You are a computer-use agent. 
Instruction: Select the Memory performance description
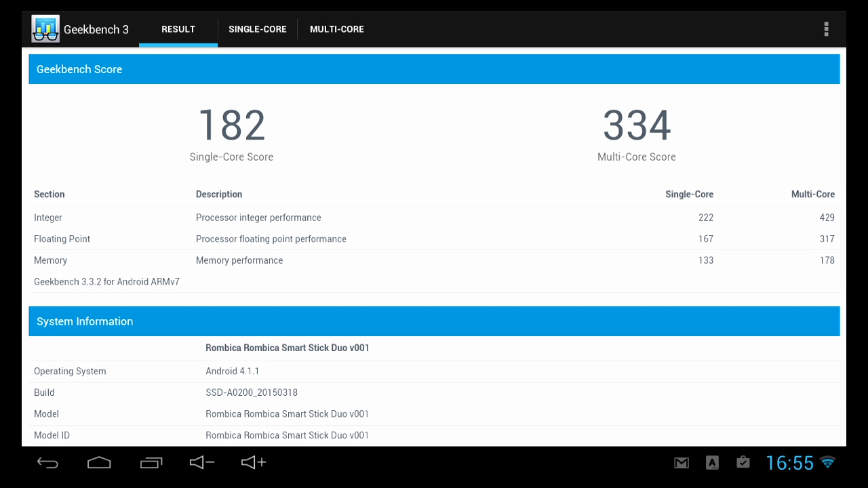239,260
